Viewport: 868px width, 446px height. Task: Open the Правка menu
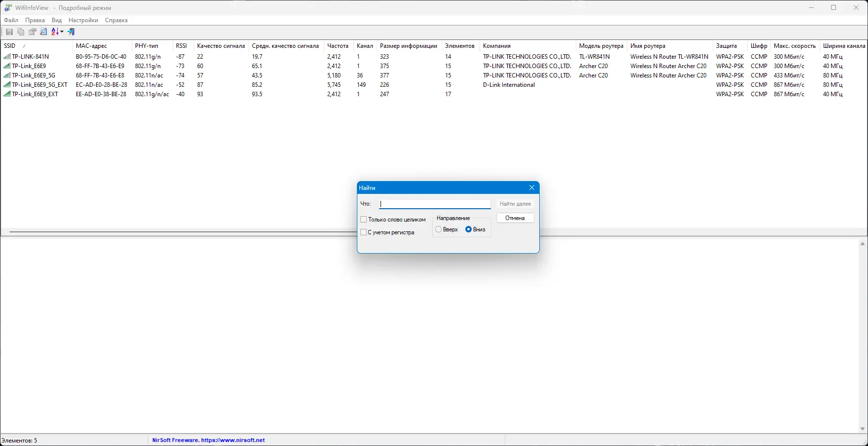[x=35, y=20]
